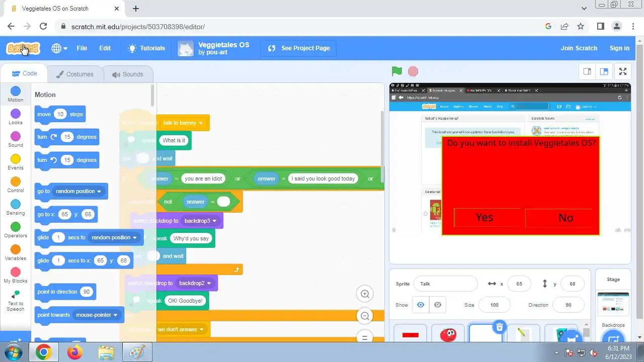
Task: Reset workspace zoom with the equals button
Action: pyautogui.click(x=365, y=337)
